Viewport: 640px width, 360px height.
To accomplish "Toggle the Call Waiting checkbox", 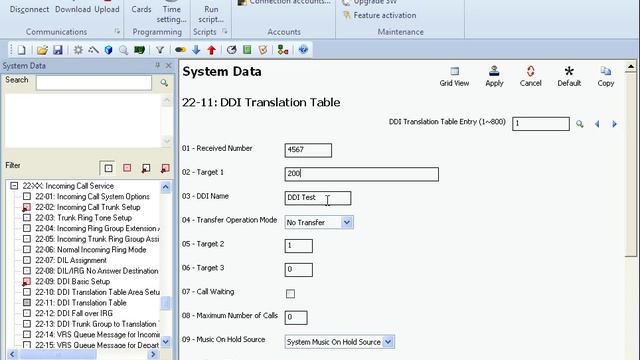I will click(290, 293).
